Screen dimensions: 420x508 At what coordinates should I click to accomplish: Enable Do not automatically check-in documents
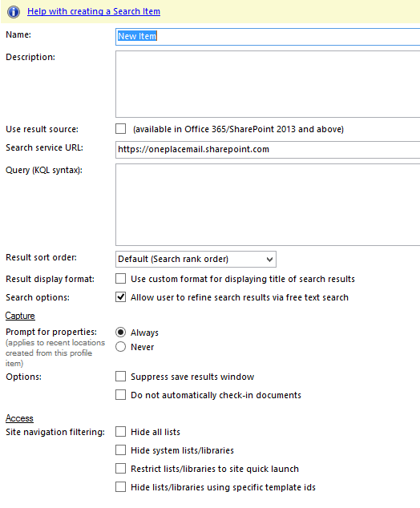[x=121, y=395]
